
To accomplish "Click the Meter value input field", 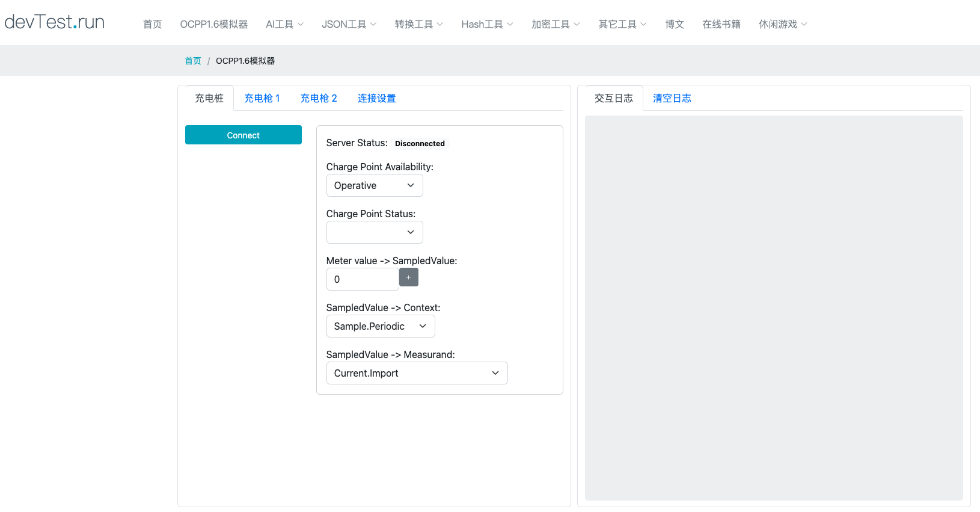I will click(x=362, y=279).
